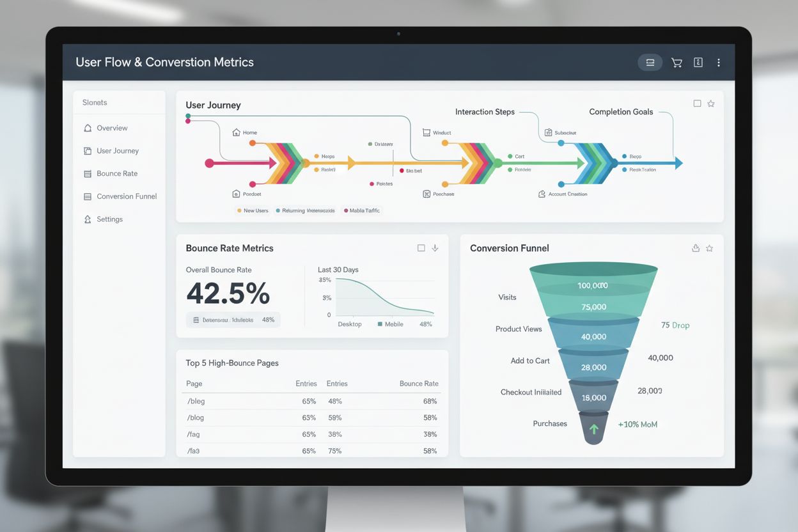Open the Last 30 Days period selector
Image resolution: width=798 pixels, height=532 pixels.
click(x=338, y=269)
